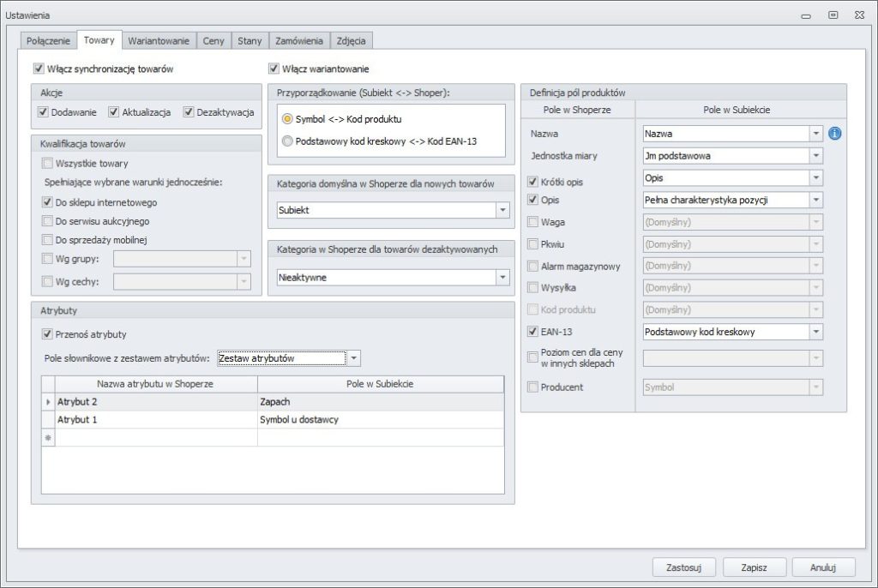Select Symbol <-> Kod produktu radio

(x=287, y=119)
